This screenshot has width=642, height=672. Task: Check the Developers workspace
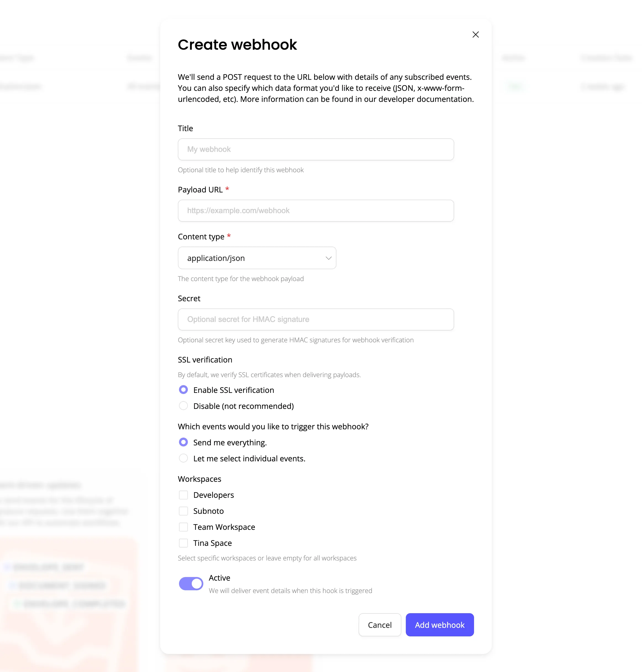pyautogui.click(x=183, y=495)
